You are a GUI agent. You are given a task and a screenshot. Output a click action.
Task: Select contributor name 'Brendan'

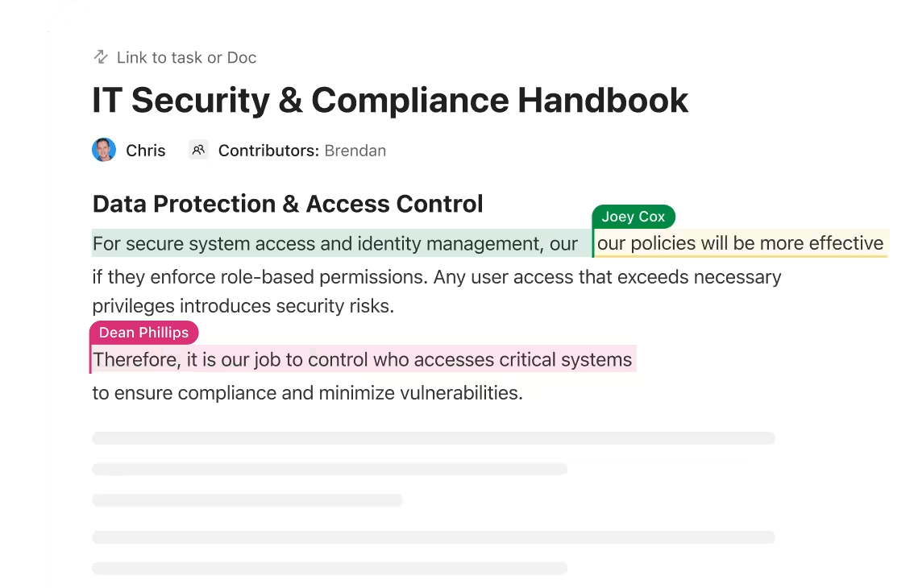coord(355,151)
